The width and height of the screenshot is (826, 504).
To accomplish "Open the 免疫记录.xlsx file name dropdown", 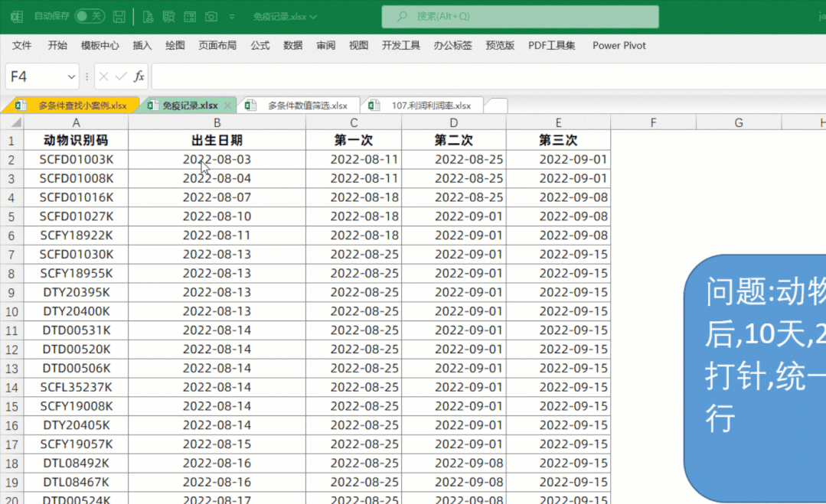I will [285, 17].
